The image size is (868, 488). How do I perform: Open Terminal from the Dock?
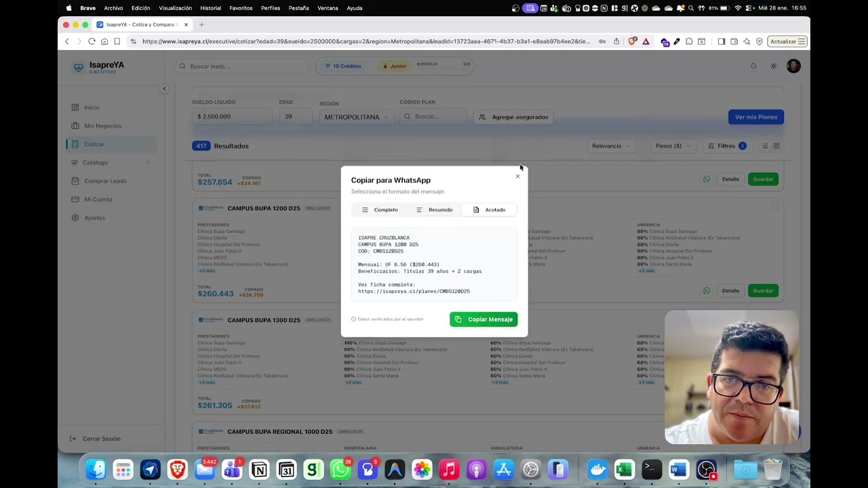[x=651, y=470]
